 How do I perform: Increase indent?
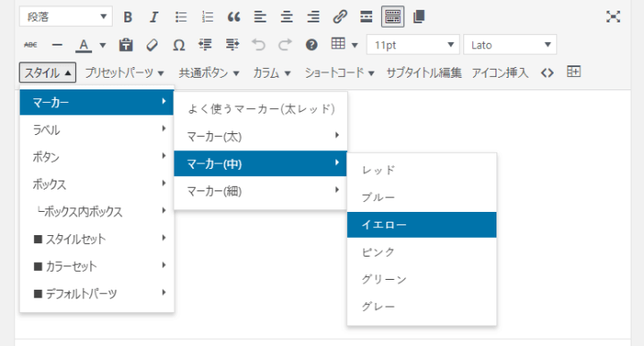pos(232,45)
